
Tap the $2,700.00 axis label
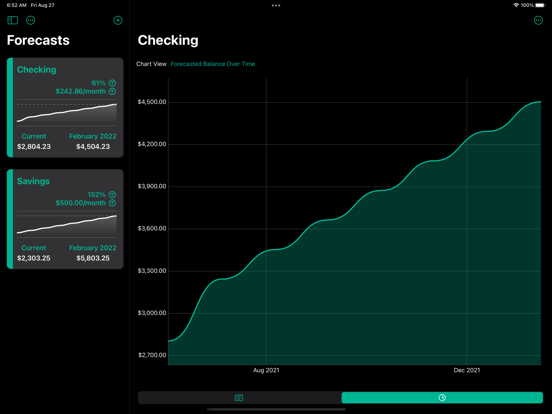(x=152, y=355)
